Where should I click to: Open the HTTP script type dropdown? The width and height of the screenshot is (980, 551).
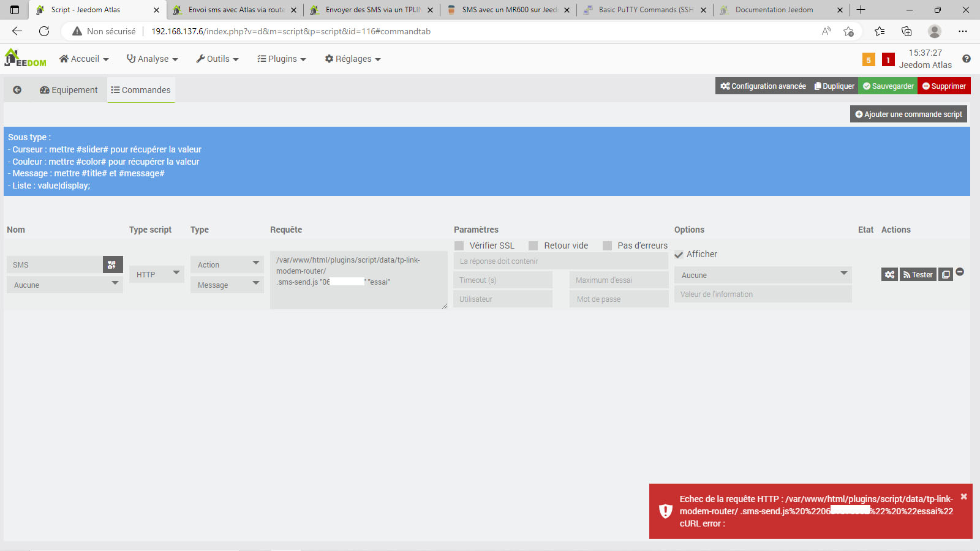tap(157, 274)
